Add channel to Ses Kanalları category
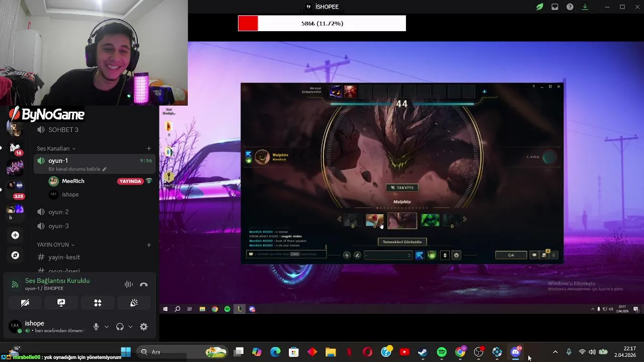Viewport: 644px width, 362px height. click(x=149, y=148)
